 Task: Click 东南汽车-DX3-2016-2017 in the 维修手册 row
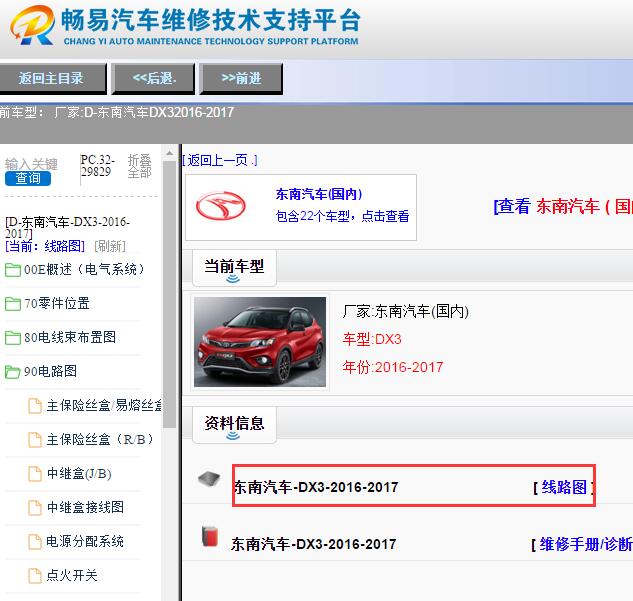click(x=314, y=544)
